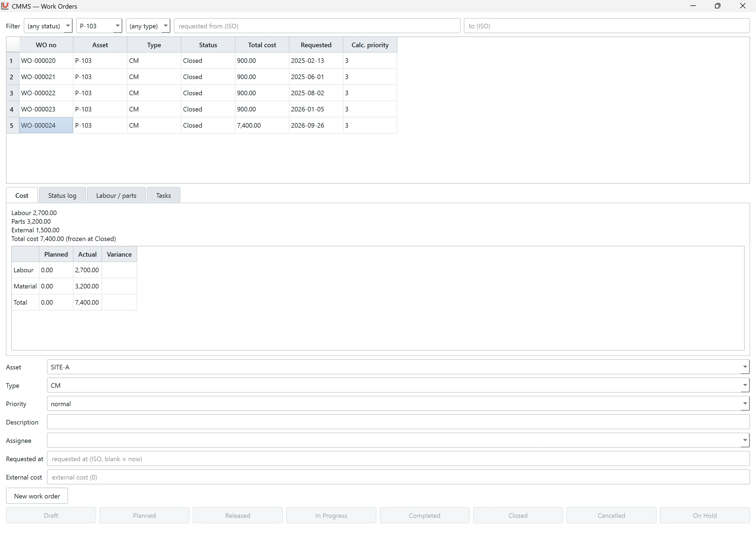Click the Released status button
Image resolution: width=756 pixels, height=537 pixels.
point(238,515)
